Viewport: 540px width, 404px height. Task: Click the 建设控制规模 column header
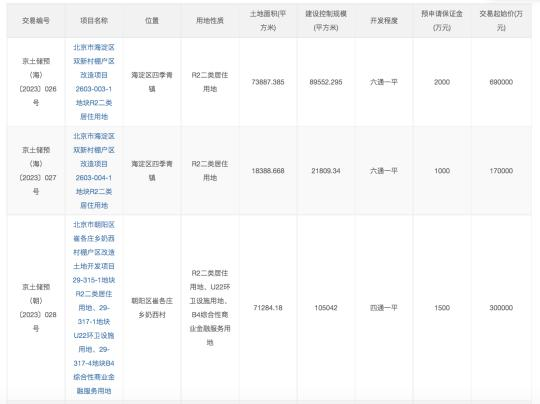(326, 21)
